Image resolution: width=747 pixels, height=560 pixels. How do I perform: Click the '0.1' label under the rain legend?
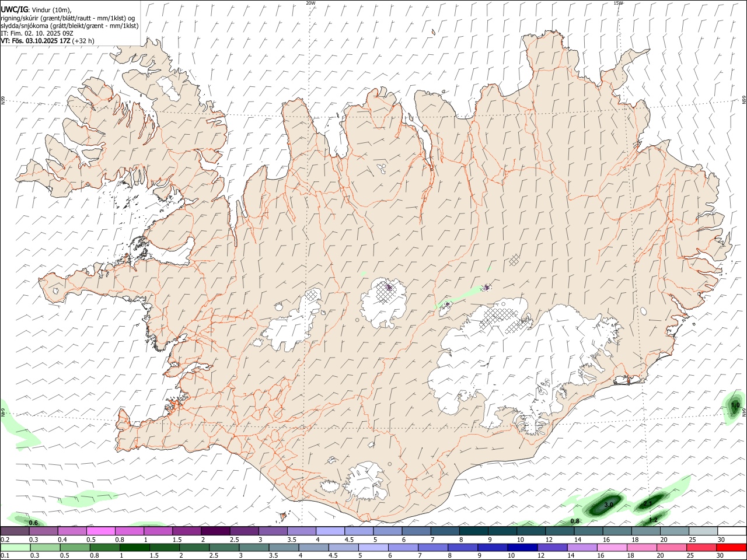pos(5,555)
